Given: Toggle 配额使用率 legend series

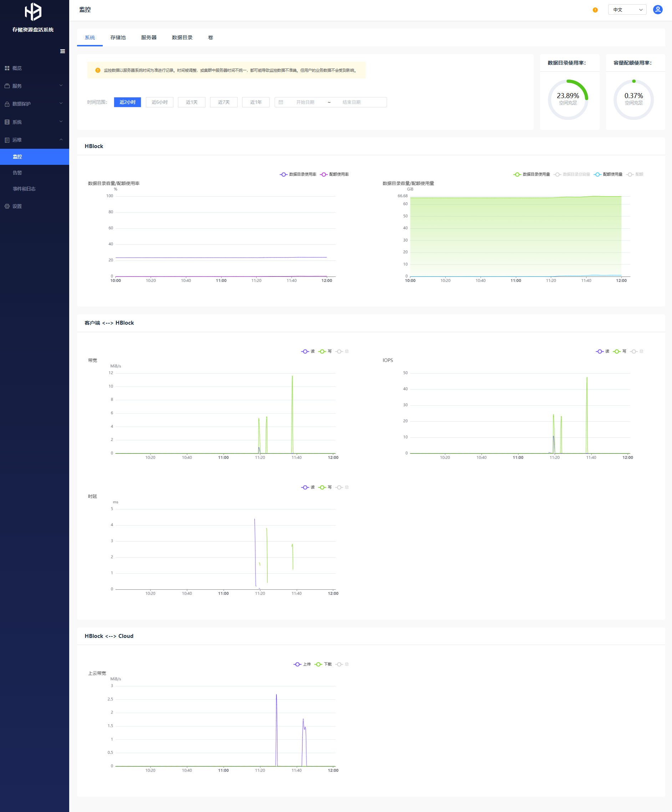Looking at the screenshot, I should (x=335, y=174).
